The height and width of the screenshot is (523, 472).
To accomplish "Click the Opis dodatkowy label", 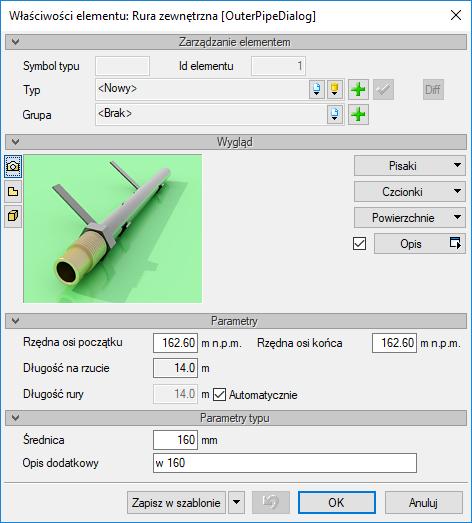I will tap(60, 463).
